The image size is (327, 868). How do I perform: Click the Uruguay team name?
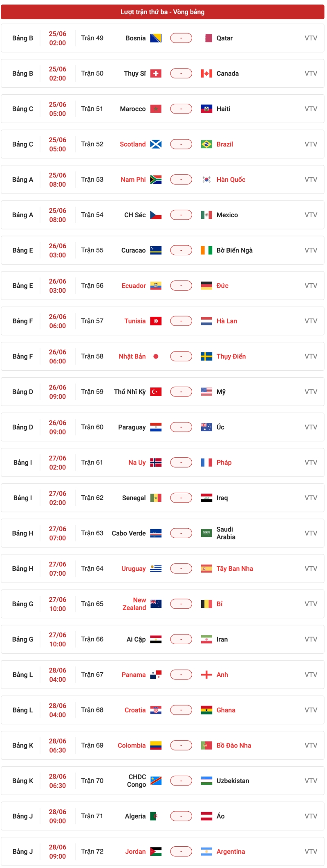click(x=133, y=569)
